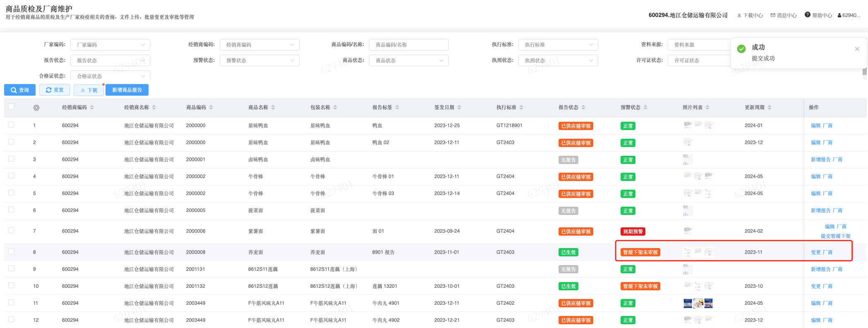Click the 新增商品报告 button
Viewport: 868px width, 328px height.
point(127,90)
